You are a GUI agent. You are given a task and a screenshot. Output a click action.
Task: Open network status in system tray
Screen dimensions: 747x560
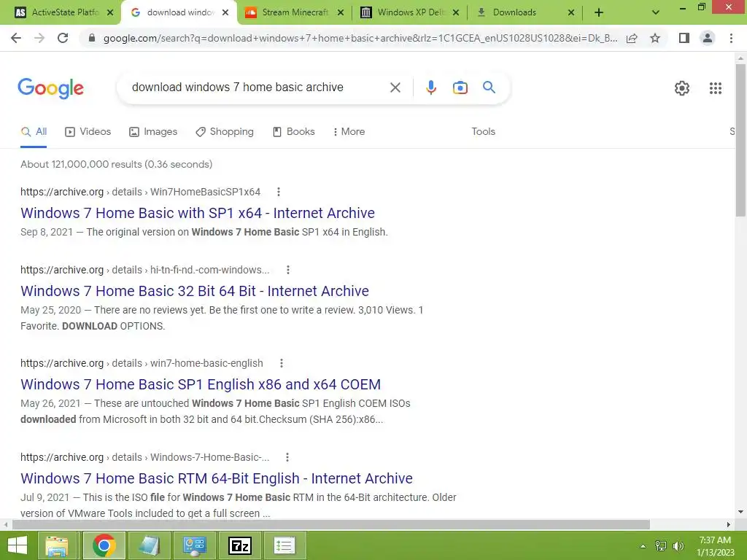661,546
